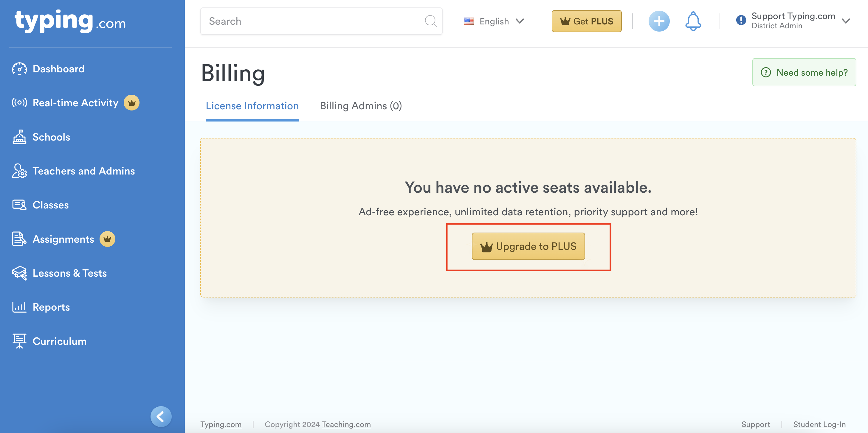Open the Curriculum section in sidebar
This screenshot has width=868, height=433.
59,341
